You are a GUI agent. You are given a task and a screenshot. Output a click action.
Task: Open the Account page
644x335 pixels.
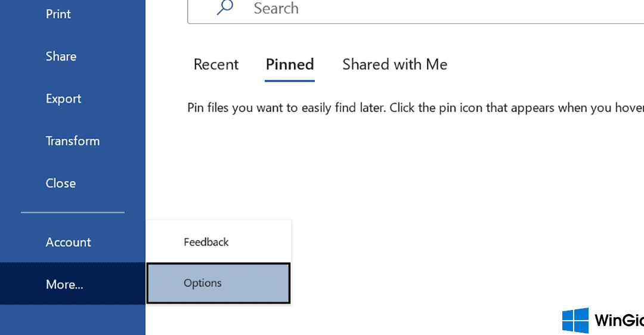68,242
